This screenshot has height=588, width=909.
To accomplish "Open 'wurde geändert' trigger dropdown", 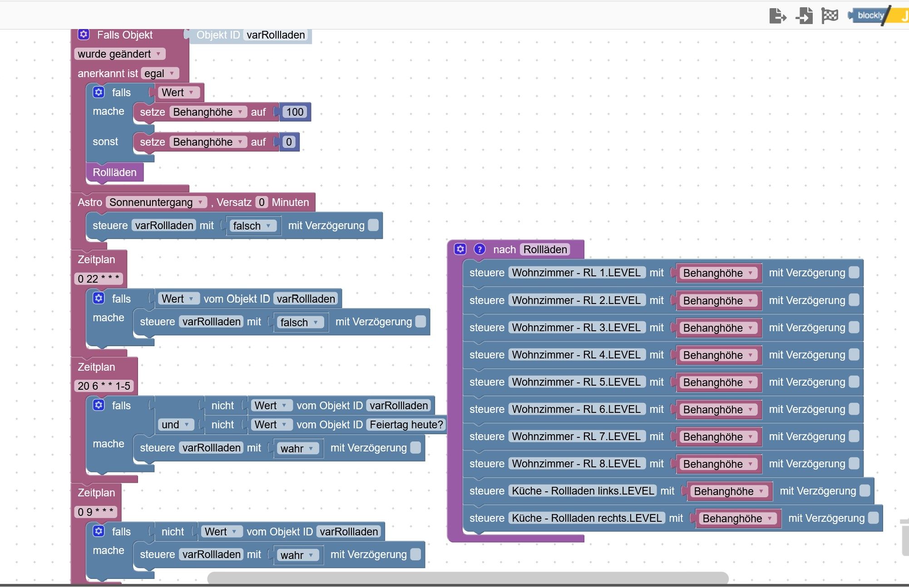I will click(119, 54).
